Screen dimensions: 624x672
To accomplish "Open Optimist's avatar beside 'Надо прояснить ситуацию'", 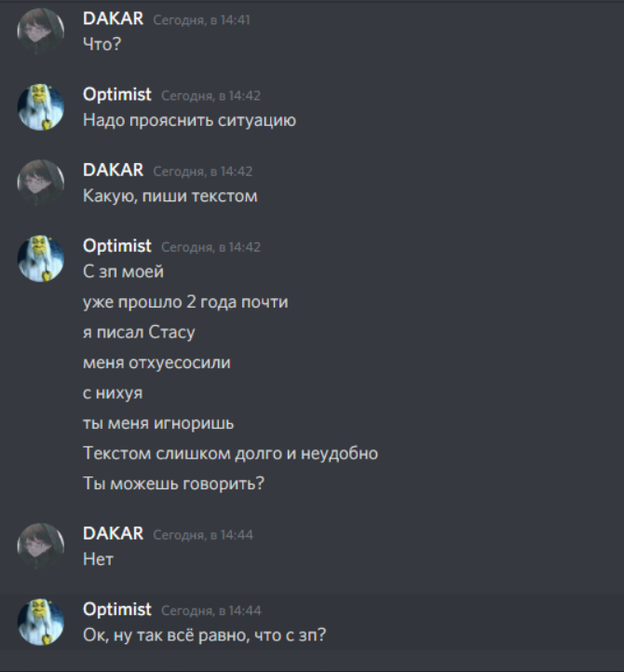I will point(40,107).
